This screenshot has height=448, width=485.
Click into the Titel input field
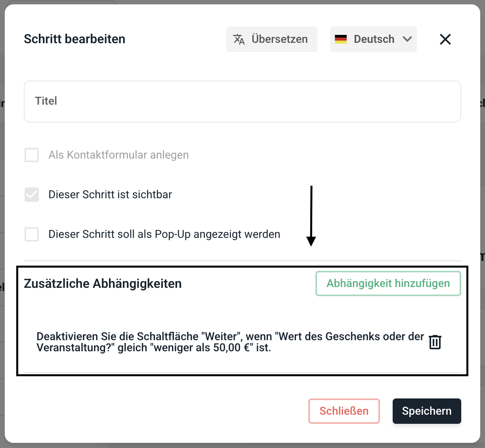(x=242, y=101)
